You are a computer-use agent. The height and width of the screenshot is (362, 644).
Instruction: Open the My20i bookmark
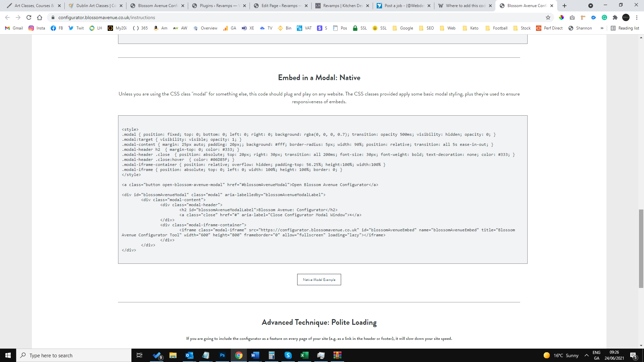click(117, 28)
